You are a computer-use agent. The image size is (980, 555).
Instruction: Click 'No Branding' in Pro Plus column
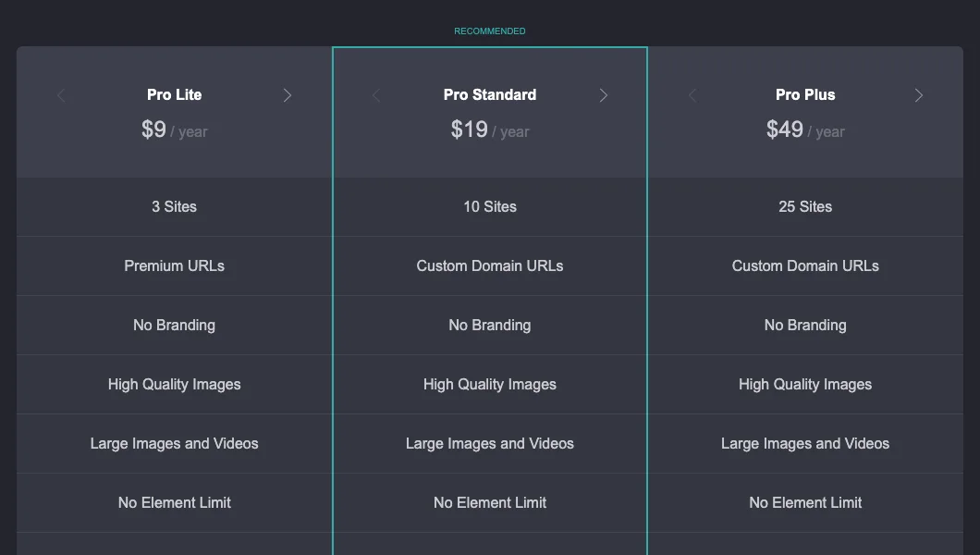tap(805, 325)
